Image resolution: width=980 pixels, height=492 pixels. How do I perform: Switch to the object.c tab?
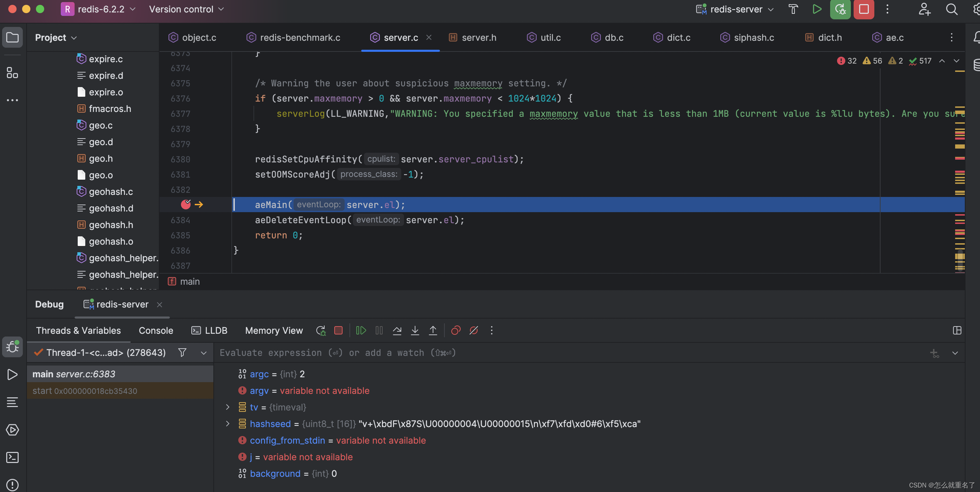tap(192, 37)
